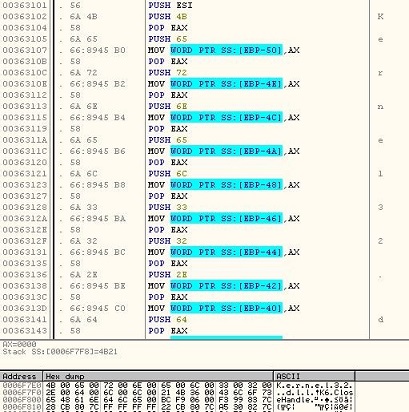This screenshot has height=412, width=409.
Task: Select hex bytes 66:8945 B8 row
Action: [97, 185]
